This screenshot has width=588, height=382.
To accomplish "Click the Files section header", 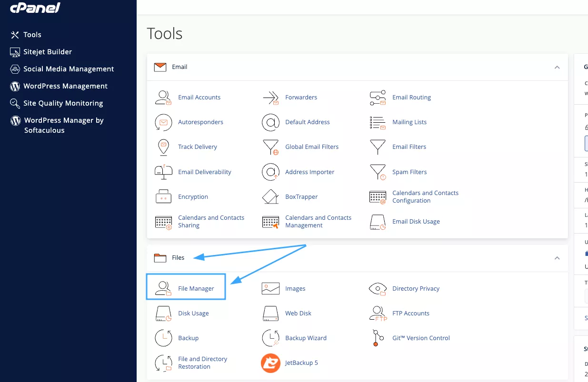I will [178, 258].
